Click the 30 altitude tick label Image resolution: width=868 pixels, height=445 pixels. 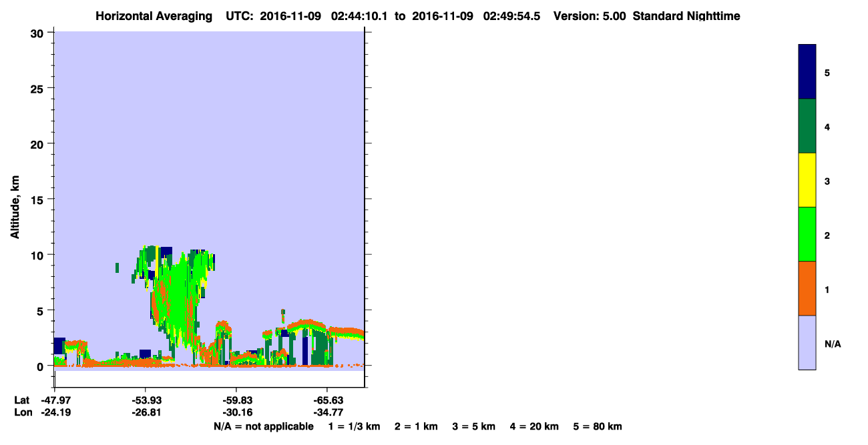[37, 33]
